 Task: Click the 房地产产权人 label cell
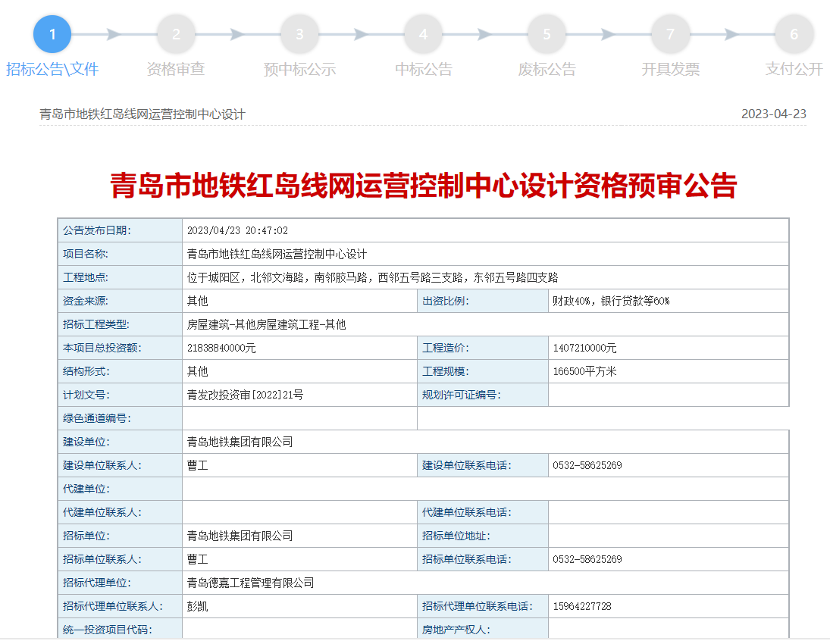(483, 630)
